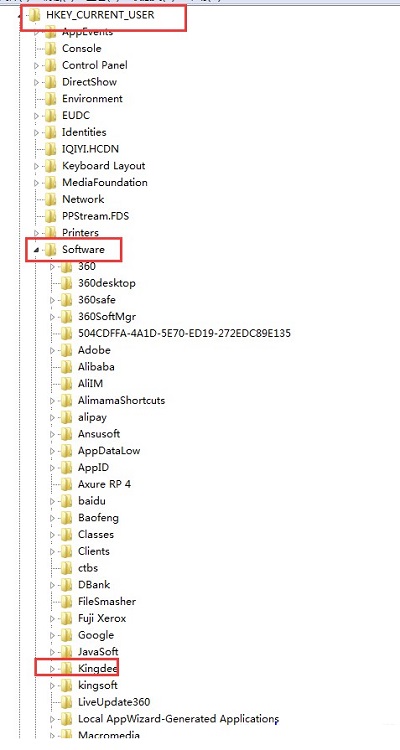This screenshot has height=750, width=400.
Task: Expand the Keyboard Layout key
Action: point(37,166)
